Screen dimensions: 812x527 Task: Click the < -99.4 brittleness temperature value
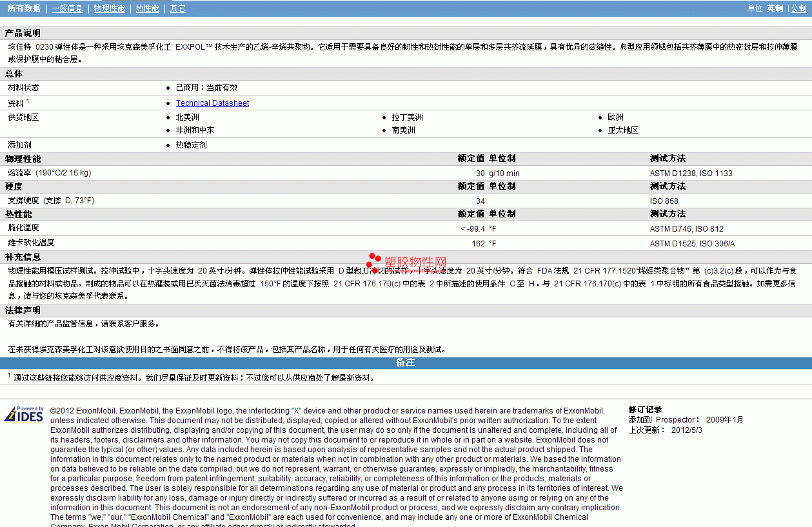(473, 229)
